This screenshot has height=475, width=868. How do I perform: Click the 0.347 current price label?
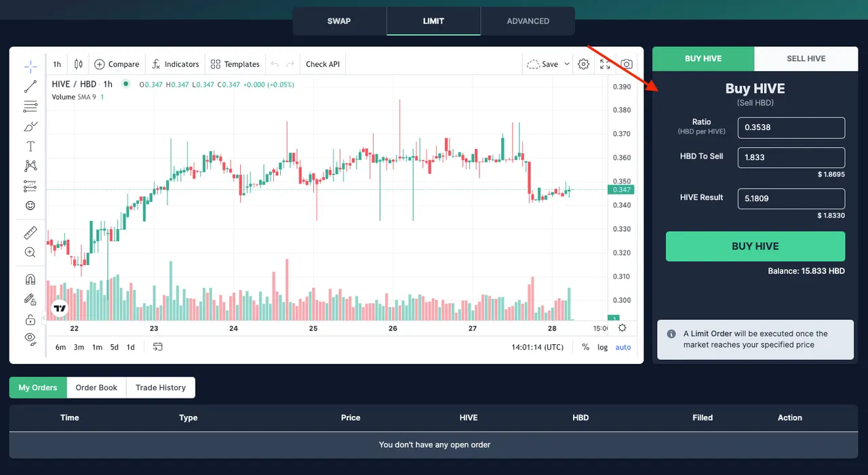point(623,190)
